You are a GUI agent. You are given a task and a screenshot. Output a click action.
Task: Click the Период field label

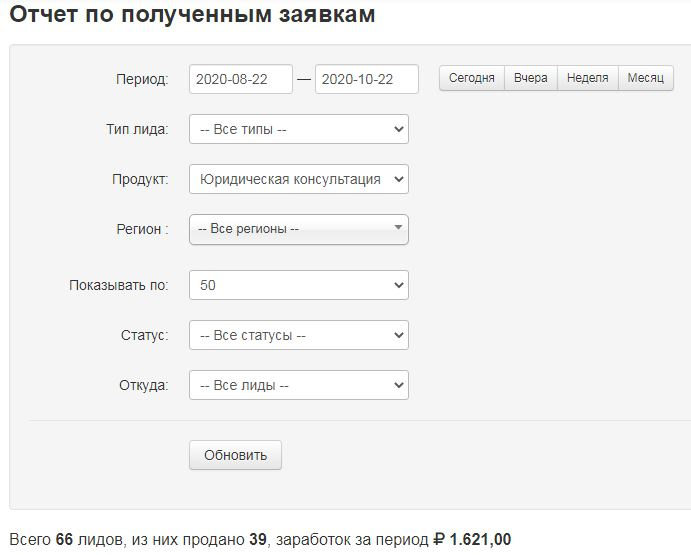[x=142, y=79]
